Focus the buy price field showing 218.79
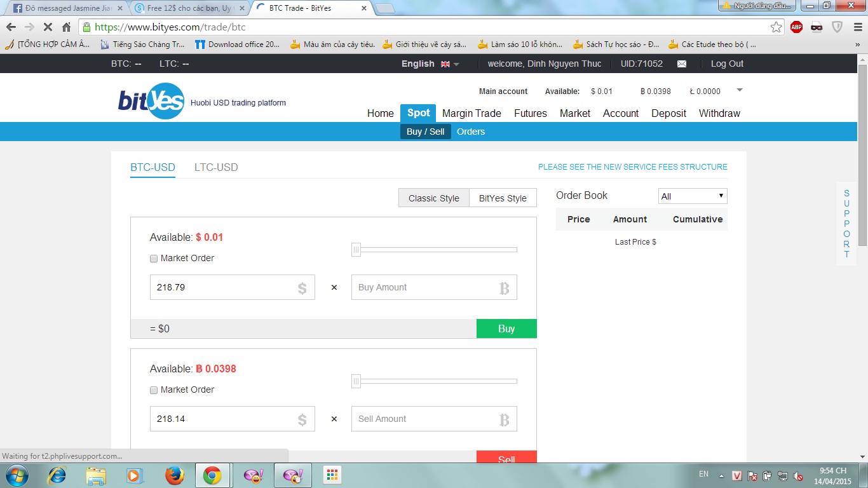The width and height of the screenshot is (868, 488). point(233,287)
